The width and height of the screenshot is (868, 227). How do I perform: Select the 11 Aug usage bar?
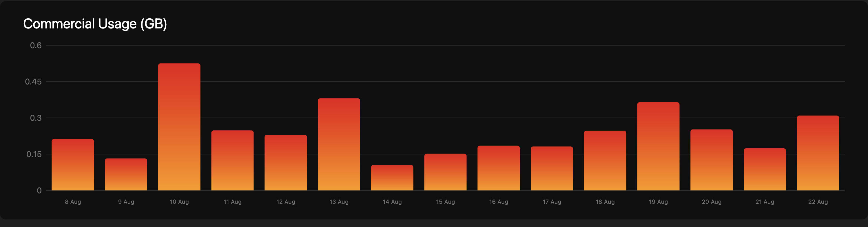pyautogui.click(x=232, y=161)
